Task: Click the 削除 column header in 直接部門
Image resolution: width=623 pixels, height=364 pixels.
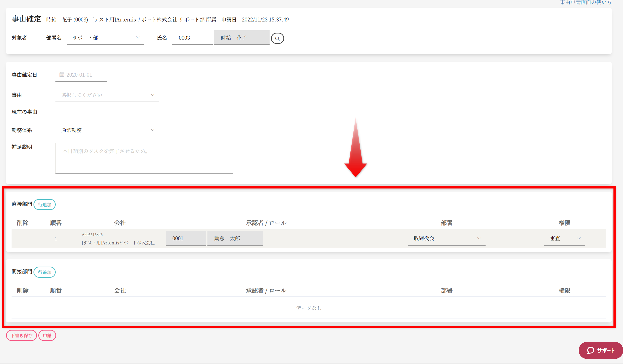Action: 22,223
